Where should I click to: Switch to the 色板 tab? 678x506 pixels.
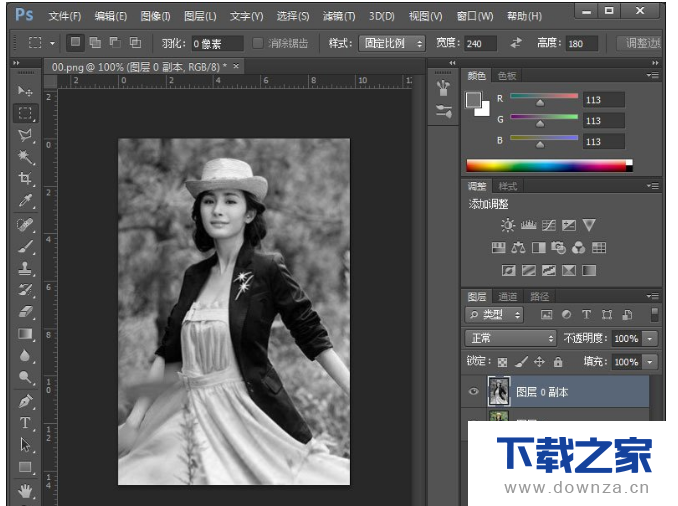pos(507,76)
